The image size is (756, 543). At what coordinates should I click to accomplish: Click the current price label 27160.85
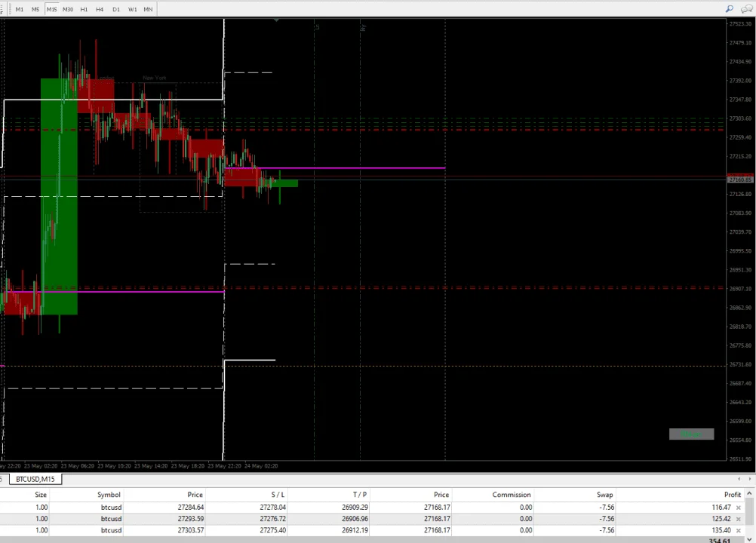740,179
